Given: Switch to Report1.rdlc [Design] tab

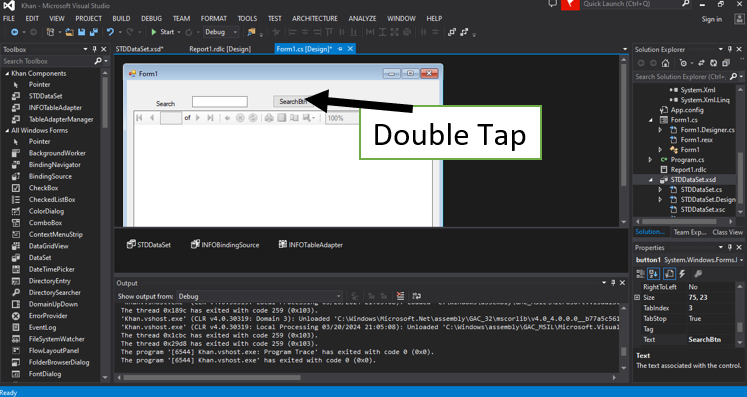Looking at the screenshot, I should click(x=220, y=49).
